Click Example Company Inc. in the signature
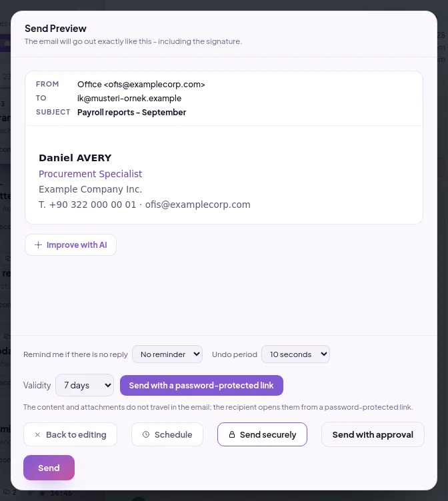 click(90, 189)
